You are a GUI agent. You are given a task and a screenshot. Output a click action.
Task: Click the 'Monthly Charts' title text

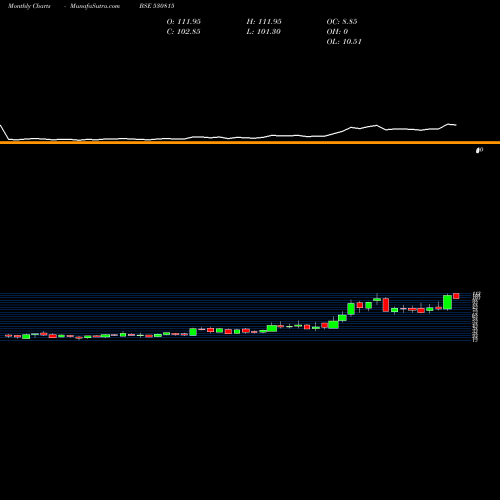coord(29,6)
